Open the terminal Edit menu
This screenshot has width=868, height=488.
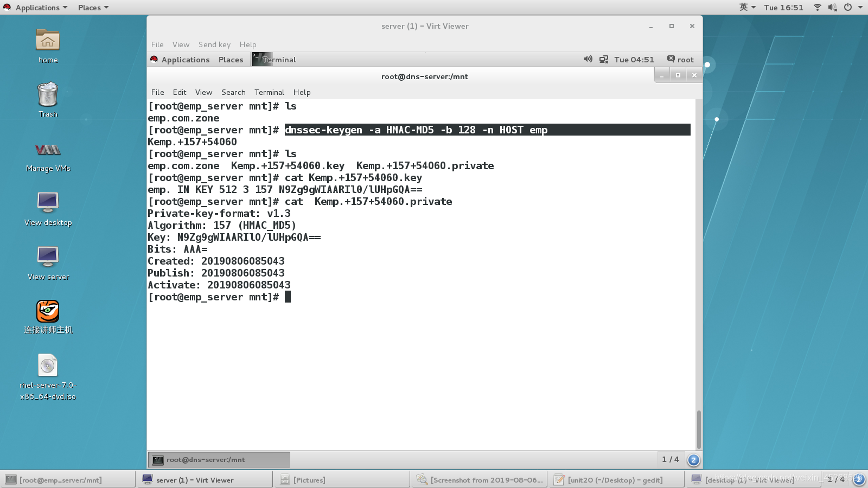click(180, 92)
